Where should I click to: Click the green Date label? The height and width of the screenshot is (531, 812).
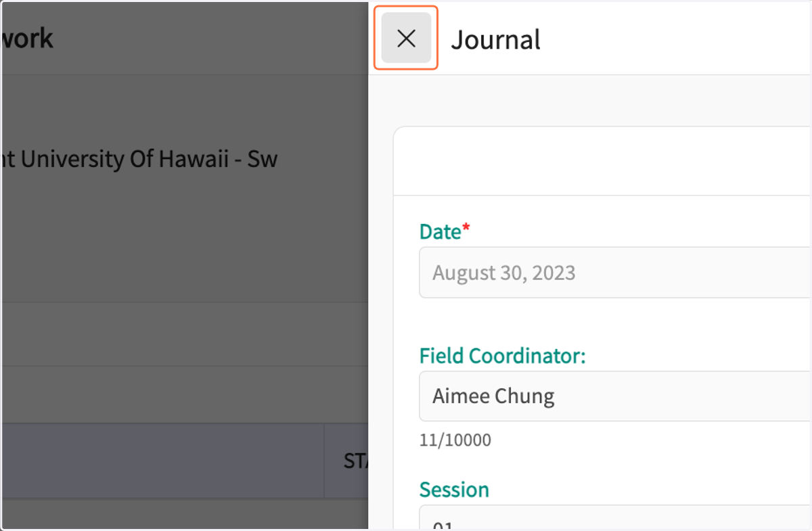pos(440,231)
